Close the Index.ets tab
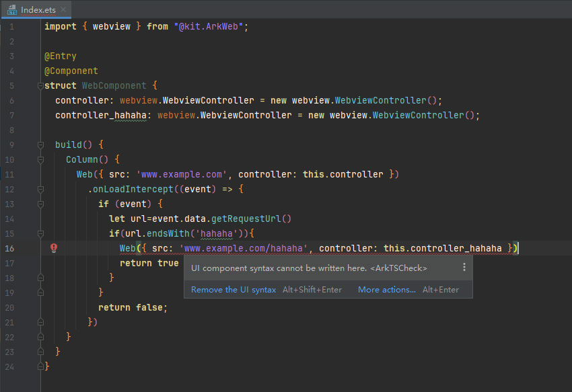This screenshot has width=572, height=392. pos(63,9)
